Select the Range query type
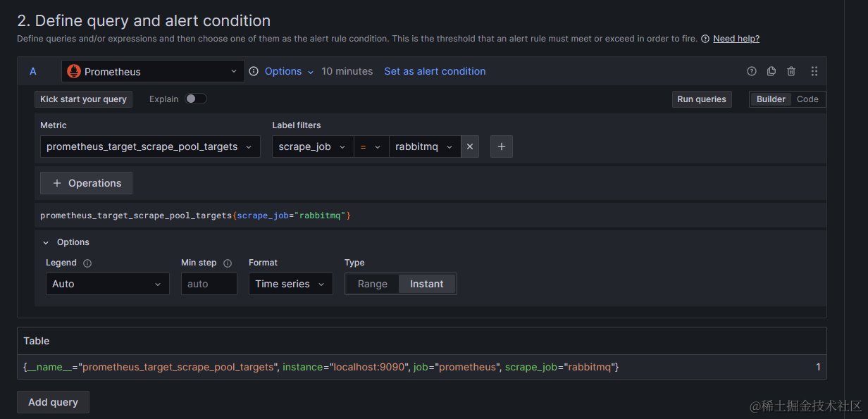The height and width of the screenshot is (419, 868). [372, 284]
